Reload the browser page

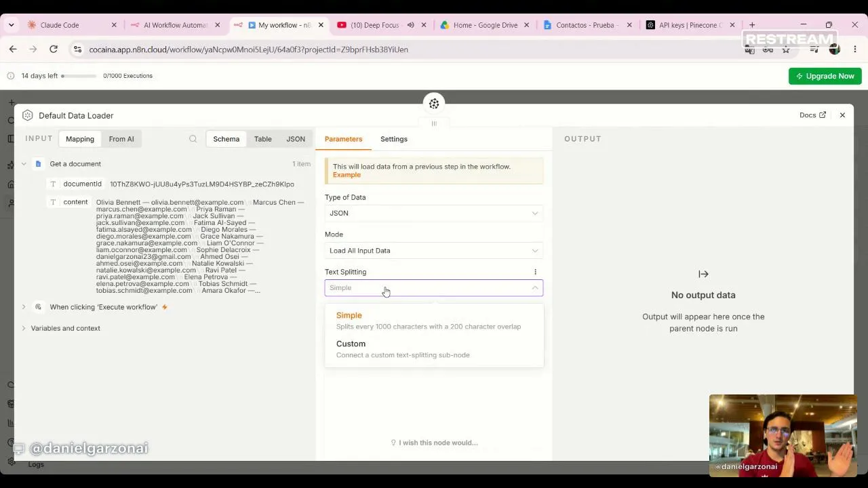tap(54, 49)
